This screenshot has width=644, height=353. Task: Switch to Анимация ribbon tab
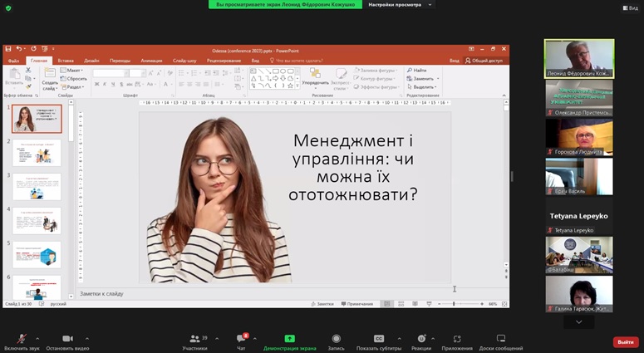click(151, 61)
